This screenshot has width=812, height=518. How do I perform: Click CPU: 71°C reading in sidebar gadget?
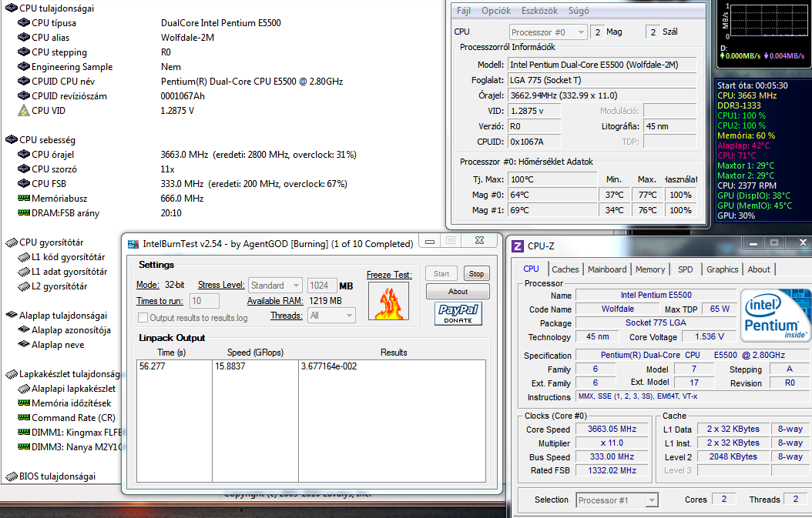pos(736,155)
